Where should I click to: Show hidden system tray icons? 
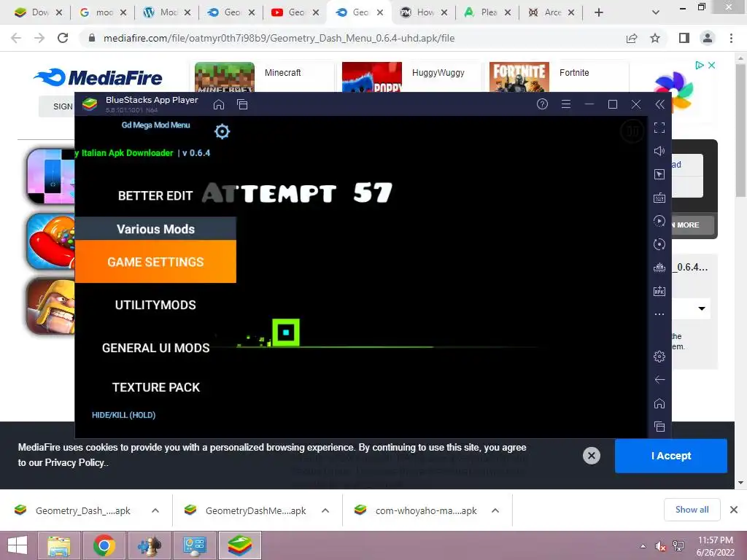tap(643, 545)
